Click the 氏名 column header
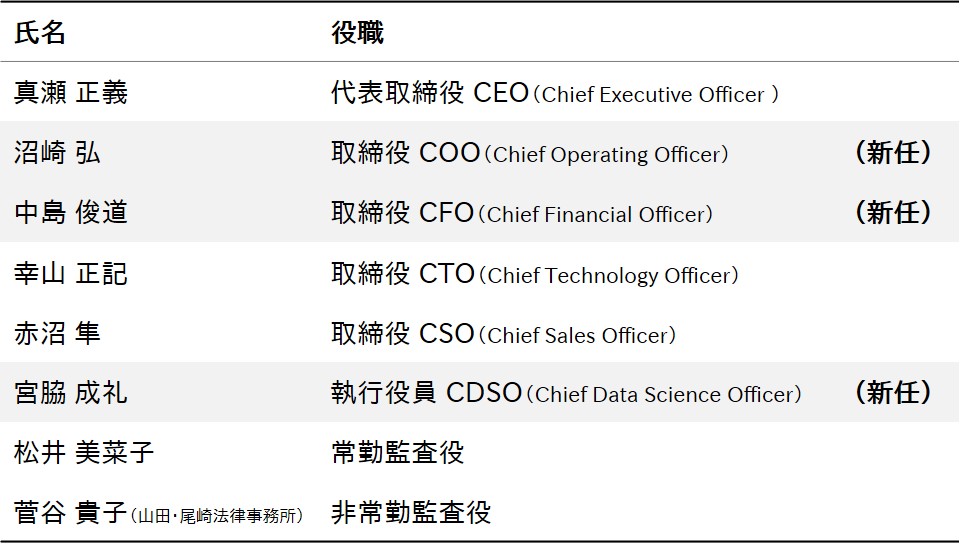 click(41, 33)
